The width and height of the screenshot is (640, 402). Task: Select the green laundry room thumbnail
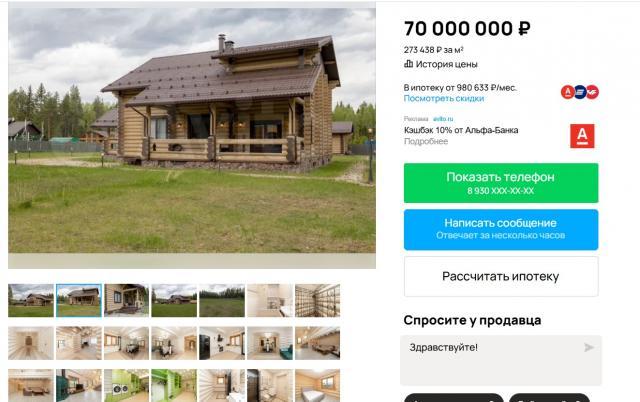[x=127, y=386]
